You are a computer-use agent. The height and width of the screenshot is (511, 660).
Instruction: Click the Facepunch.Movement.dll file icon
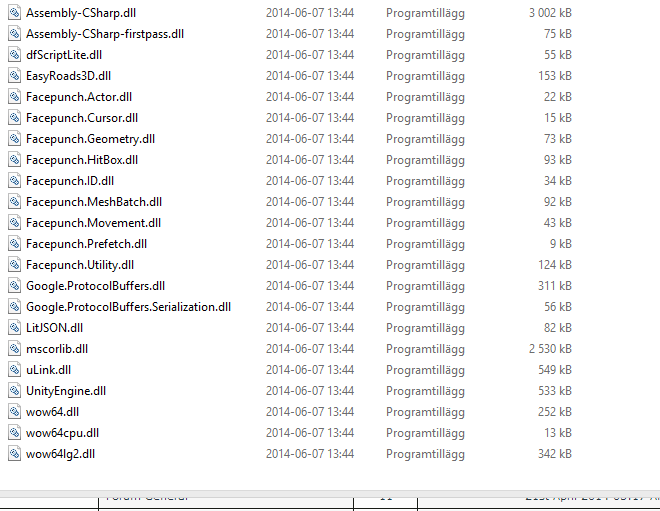coord(14,223)
